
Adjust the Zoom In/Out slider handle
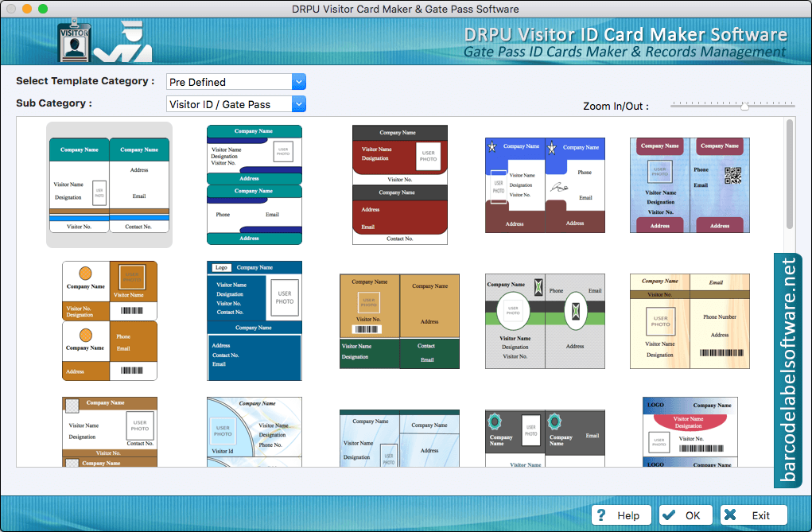tap(744, 107)
